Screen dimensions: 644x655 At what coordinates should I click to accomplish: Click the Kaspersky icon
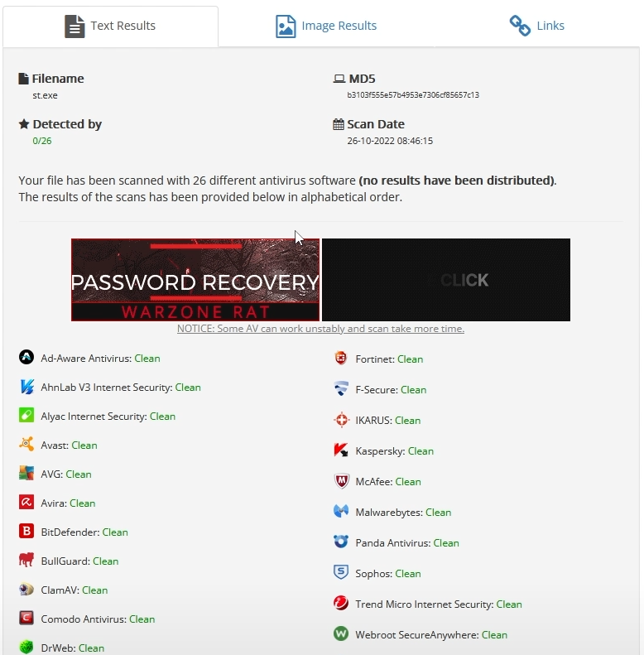coord(341,450)
